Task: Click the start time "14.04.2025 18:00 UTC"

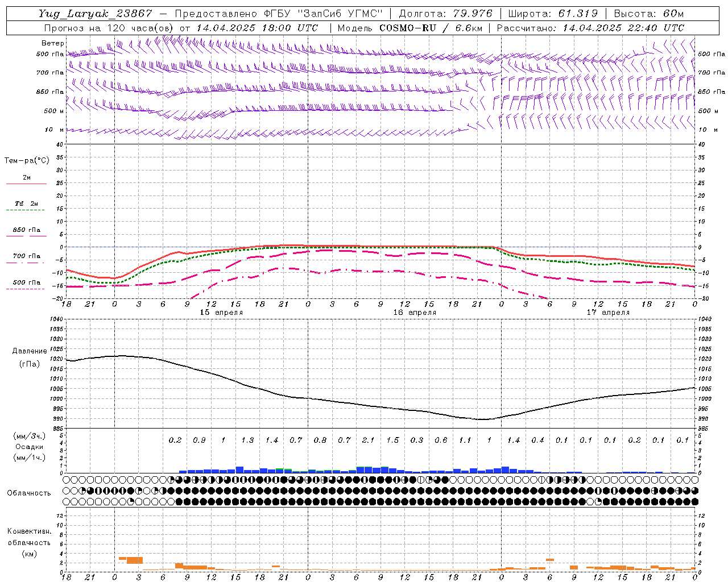Action: click(257, 28)
